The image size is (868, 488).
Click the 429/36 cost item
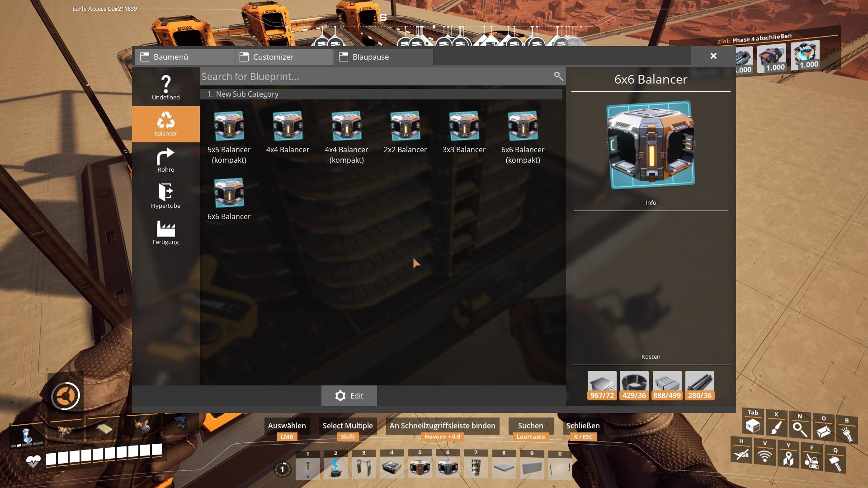pos(634,386)
